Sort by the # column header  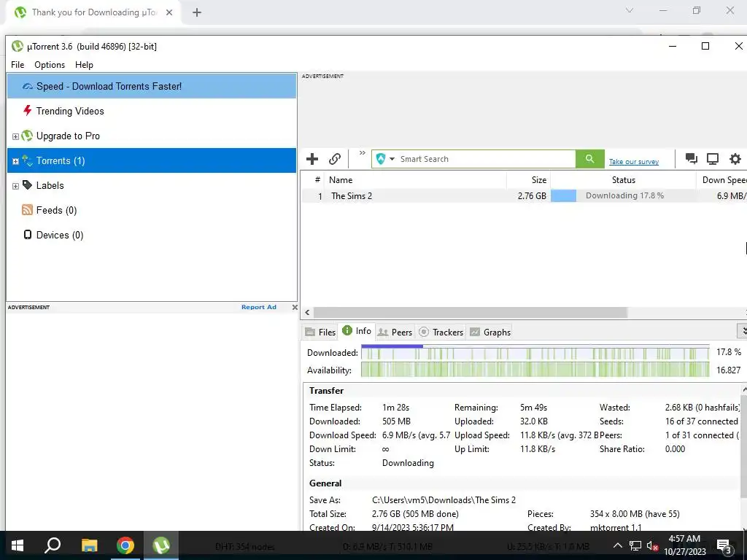click(313, 180)
